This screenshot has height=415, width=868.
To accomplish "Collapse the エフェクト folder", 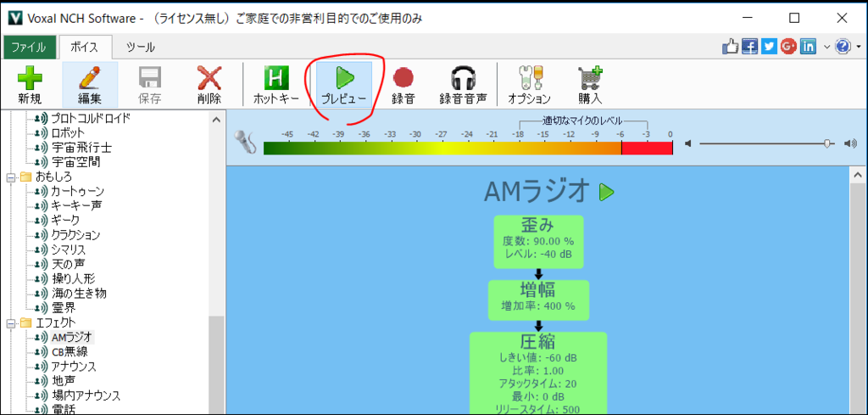I will [10, 322].
